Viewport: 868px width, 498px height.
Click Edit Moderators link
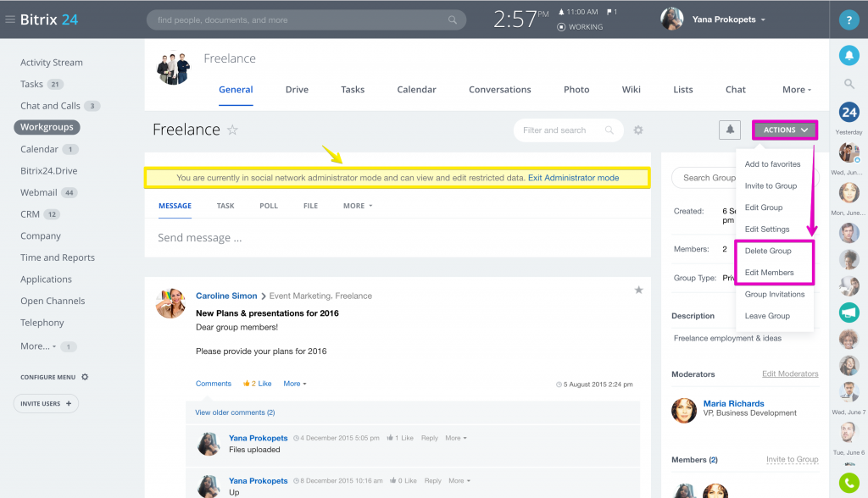790,373
